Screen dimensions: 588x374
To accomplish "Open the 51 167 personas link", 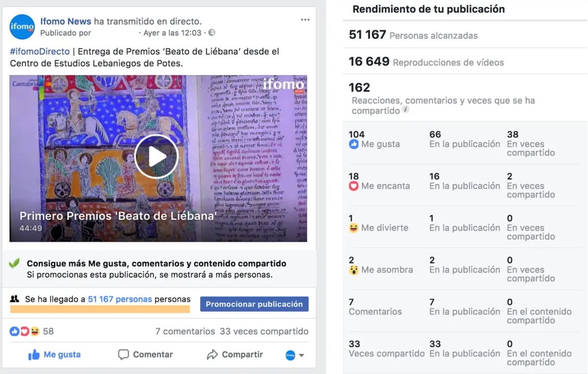I will pos(120,299).
